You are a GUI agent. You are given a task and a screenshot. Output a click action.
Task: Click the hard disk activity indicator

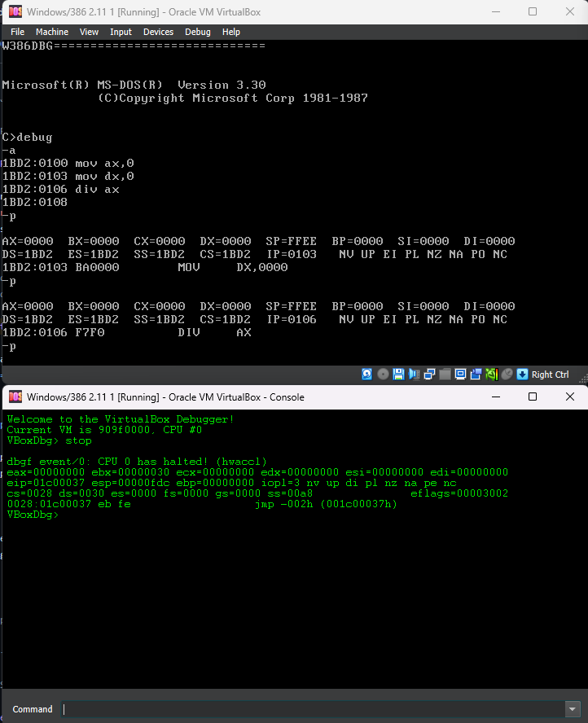tap(367, 375)
